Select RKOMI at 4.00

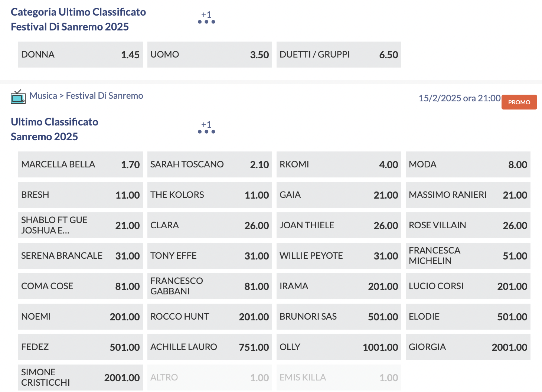pyautogui.click(x=339, y=164)
